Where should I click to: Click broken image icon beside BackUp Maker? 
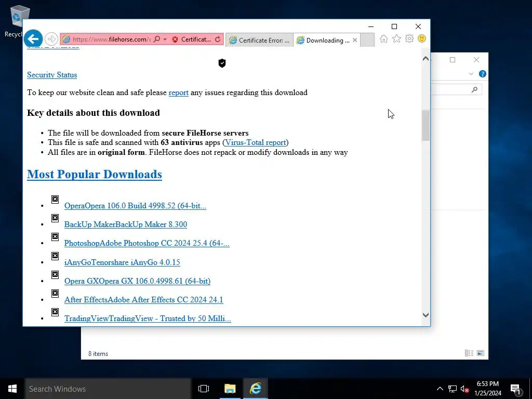(x=55, y=218)
